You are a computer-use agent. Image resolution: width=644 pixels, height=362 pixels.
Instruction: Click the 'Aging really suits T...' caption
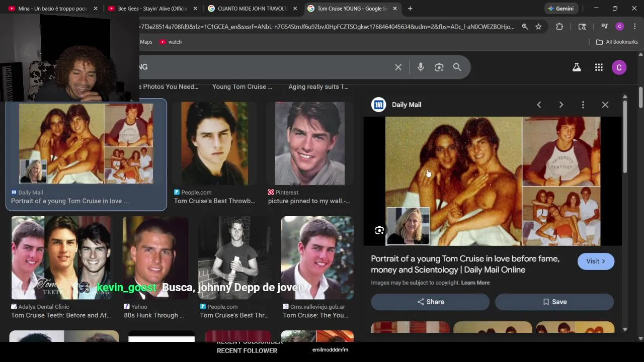(x=318, y=86)
